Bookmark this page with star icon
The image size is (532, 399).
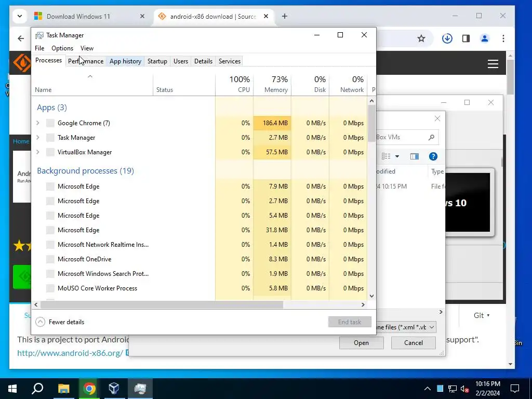(421, 38)
